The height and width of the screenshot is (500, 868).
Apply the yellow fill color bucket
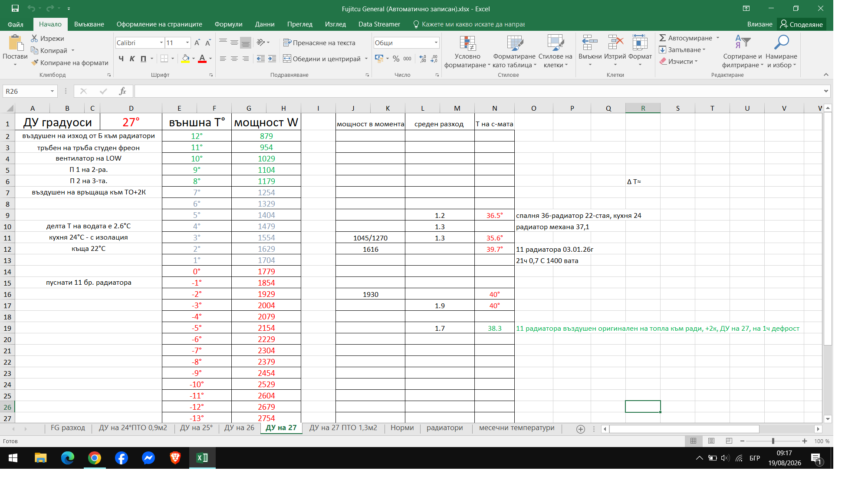coord(186,59)
